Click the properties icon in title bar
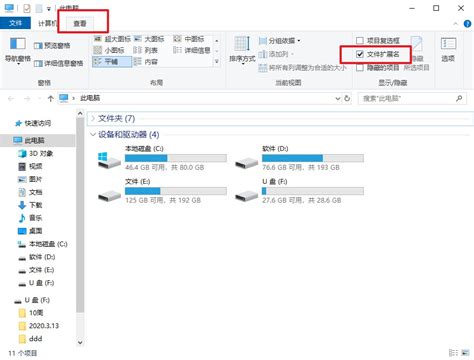474x360 pixels. [27, 8]
